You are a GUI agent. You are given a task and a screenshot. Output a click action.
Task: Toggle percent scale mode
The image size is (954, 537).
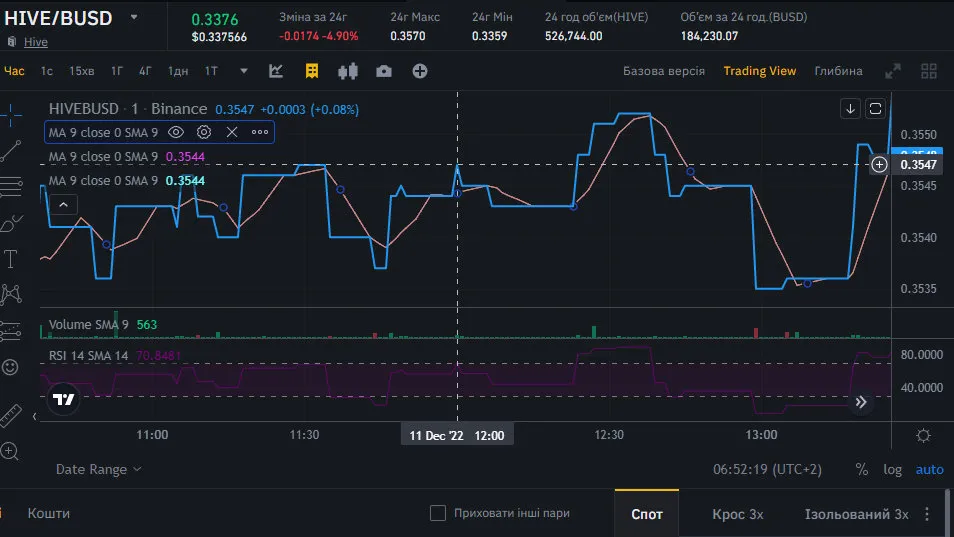862,469
